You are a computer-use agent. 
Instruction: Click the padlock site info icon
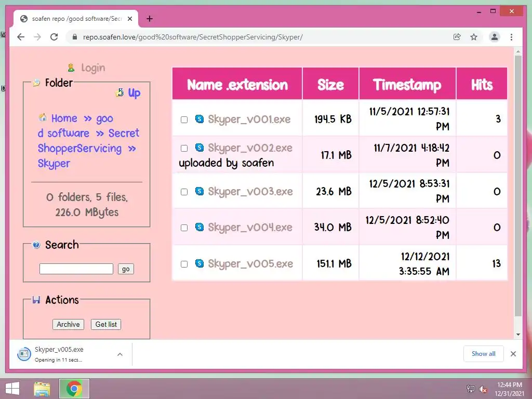75,37
